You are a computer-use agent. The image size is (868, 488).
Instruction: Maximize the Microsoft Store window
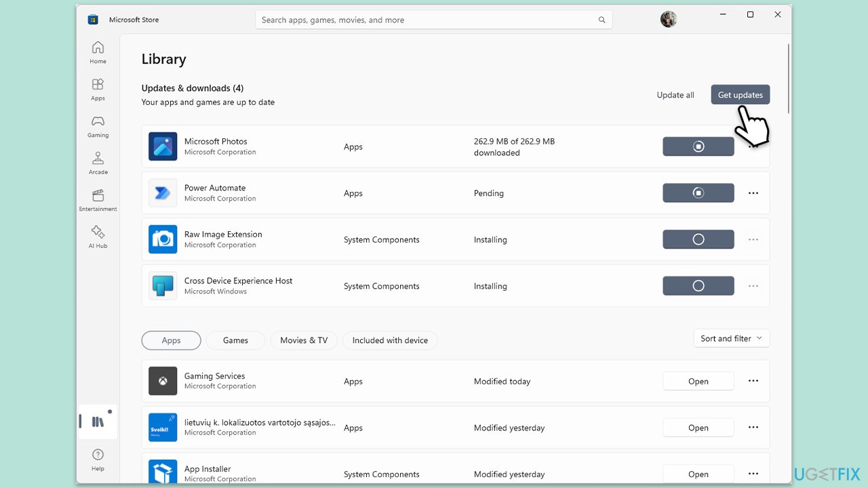pyautogui.click(x=750, y=15)
